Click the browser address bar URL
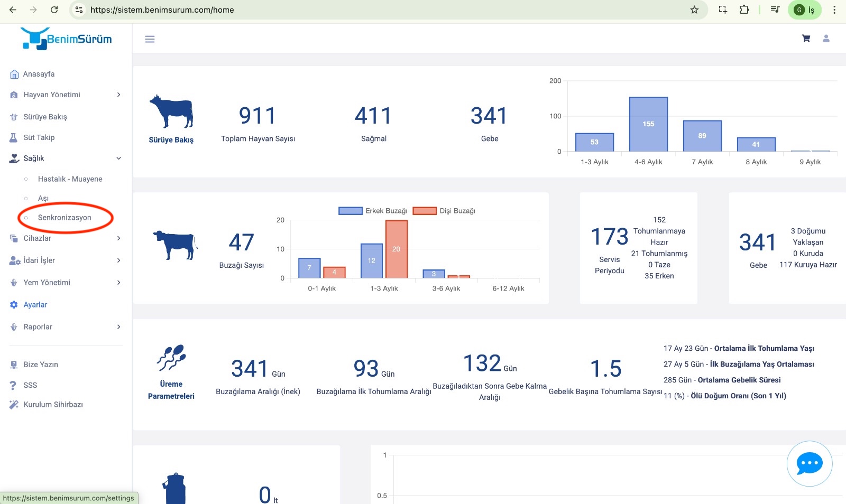The image size is (846, 504). 162,10
